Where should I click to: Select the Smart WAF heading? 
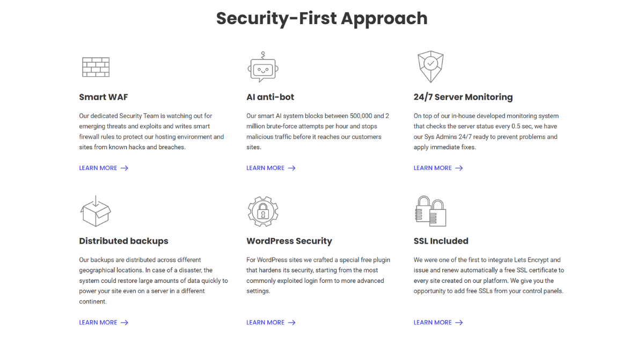[104, 97]
